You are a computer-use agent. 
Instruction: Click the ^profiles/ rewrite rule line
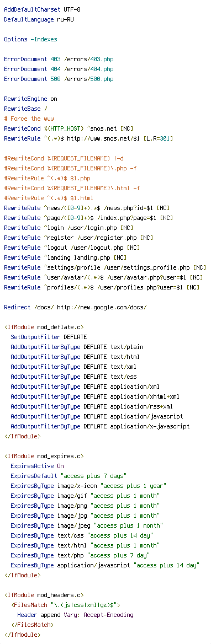coord(102,287)
